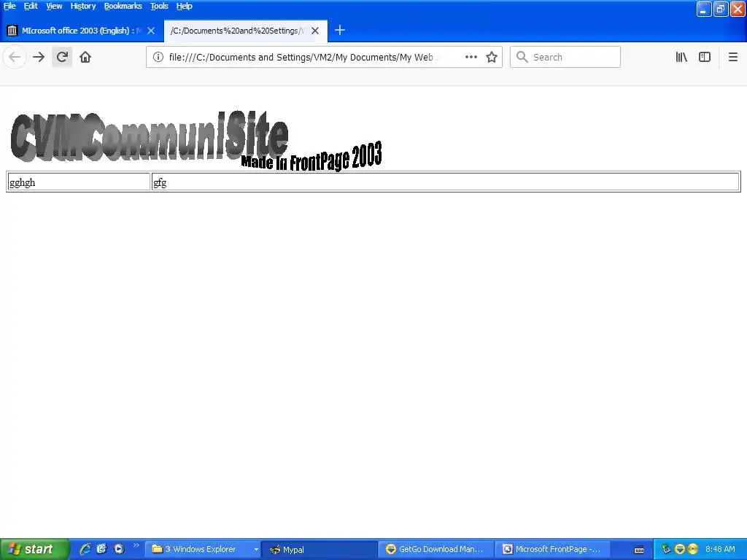Bookmark this page with the star

coord(492,57)
